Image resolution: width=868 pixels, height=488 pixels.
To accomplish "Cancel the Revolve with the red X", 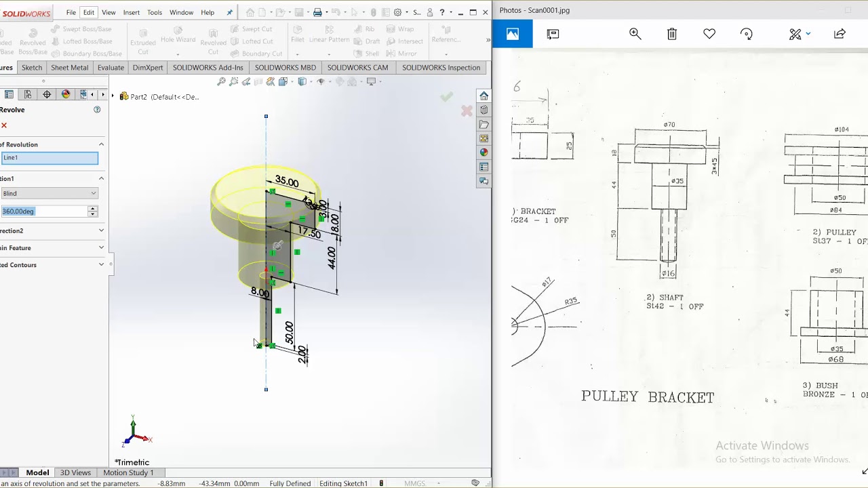I will pyautogui.click(x=4, y=125).
